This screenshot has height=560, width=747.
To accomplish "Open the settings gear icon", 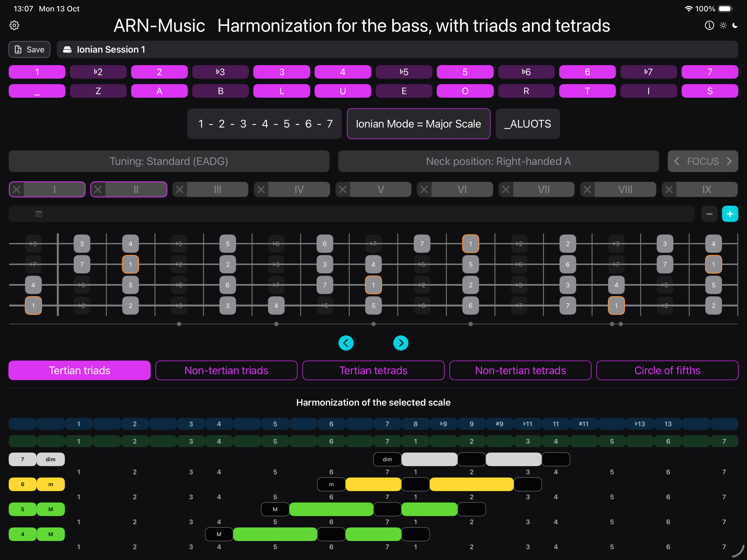I will 14,25.
